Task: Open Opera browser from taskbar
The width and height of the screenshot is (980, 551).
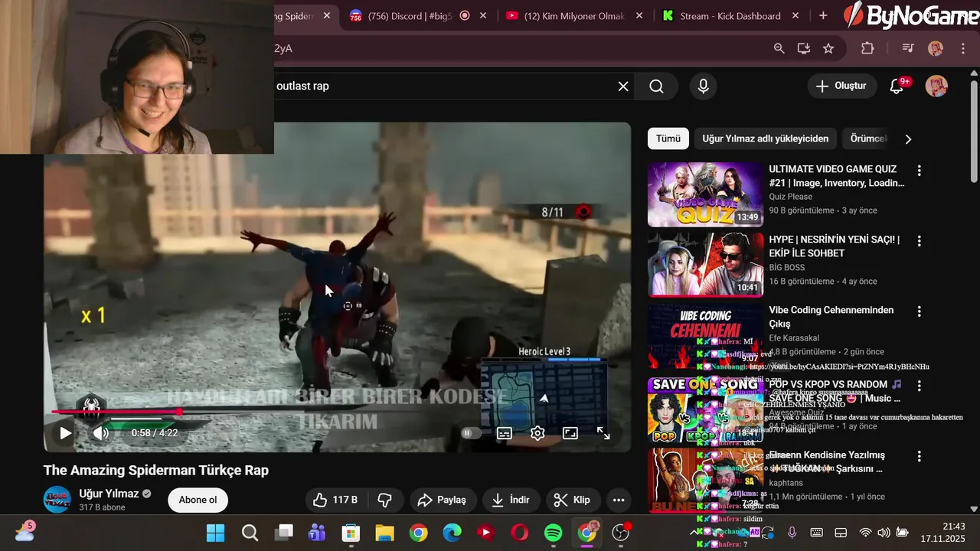Action: coord(519,533)
